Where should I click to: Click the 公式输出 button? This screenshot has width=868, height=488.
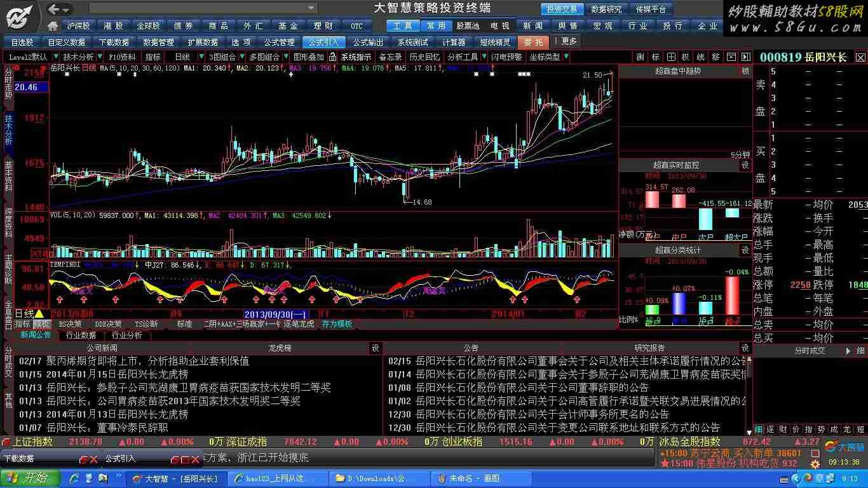click(x=368, y=42)
